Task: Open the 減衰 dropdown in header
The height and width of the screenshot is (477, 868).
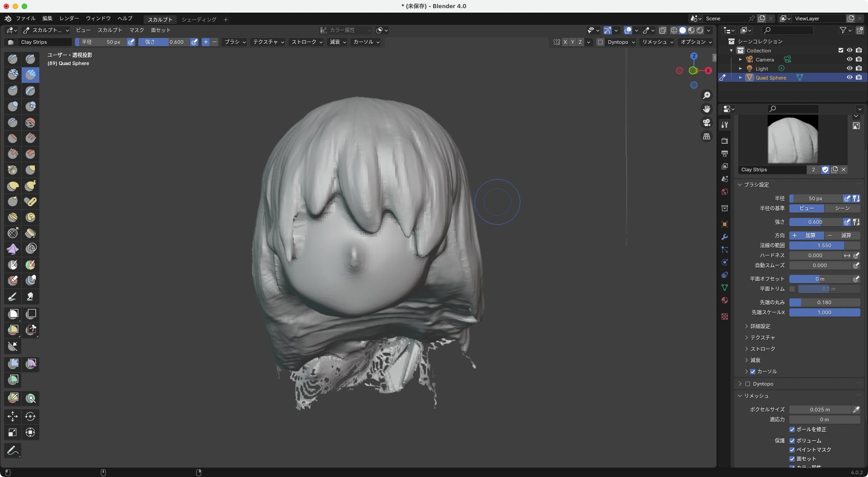Action: click(x=338, y=42)
